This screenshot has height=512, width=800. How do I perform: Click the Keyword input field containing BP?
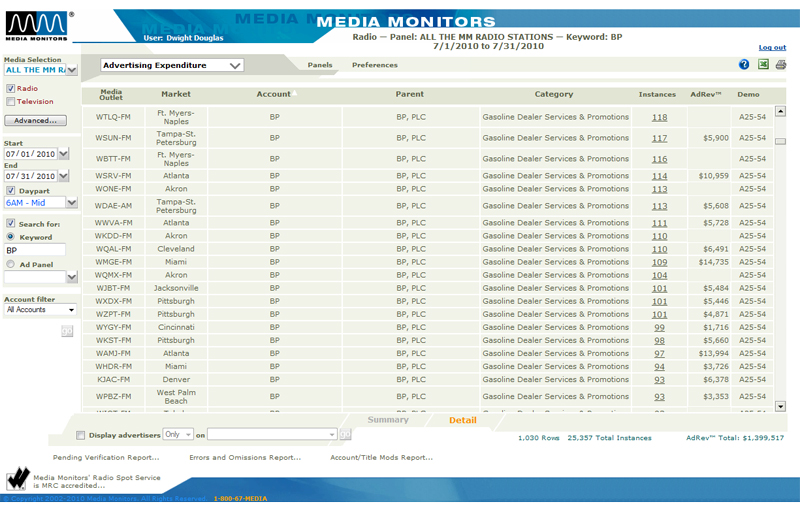click(35, 251)
